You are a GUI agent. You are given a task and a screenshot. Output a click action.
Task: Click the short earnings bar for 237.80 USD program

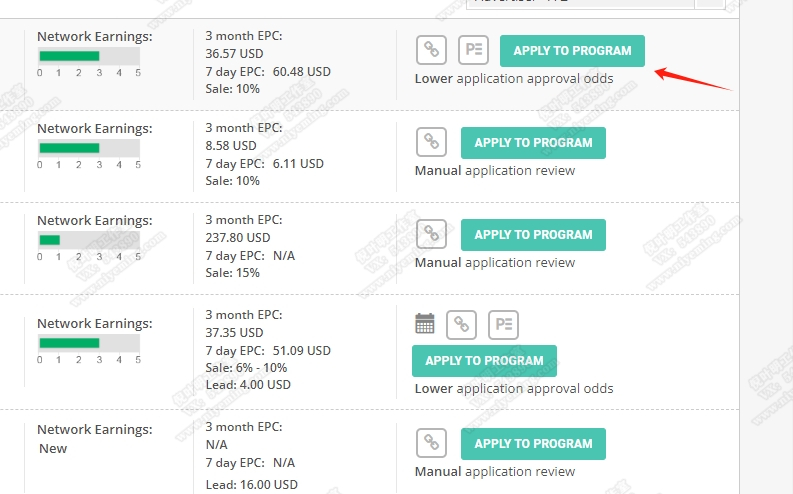click(50, 240)
